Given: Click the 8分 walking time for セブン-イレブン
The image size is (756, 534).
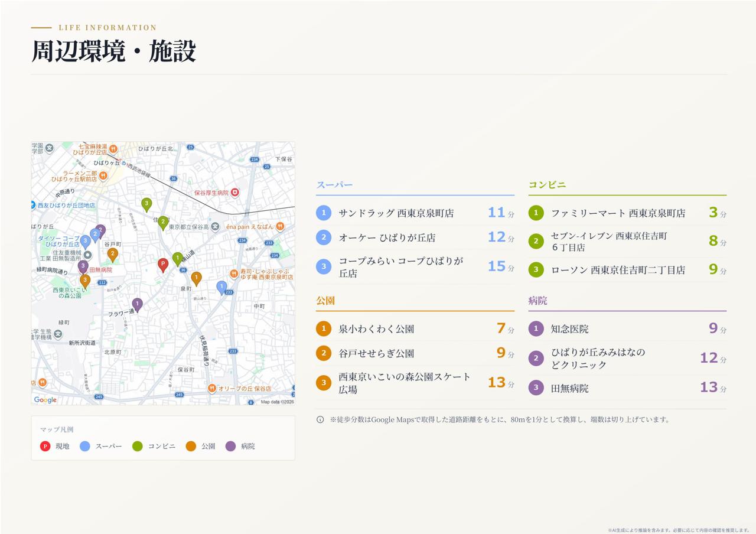Looking at the screenshot, I should (718, 241).
